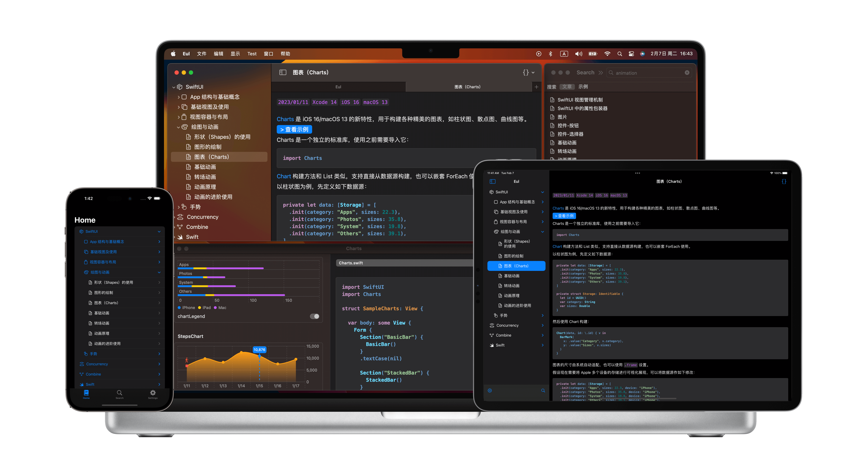This screenshot has height=458, width=868.
Task: Collapse the SwiftUI tree in Mac sidebar
Action: [x=174, y=87]
